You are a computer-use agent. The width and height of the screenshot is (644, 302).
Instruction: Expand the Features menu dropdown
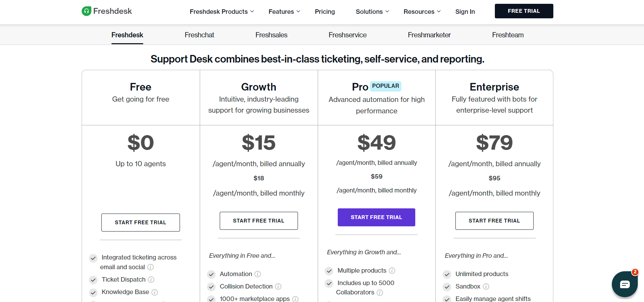[284, 12]
